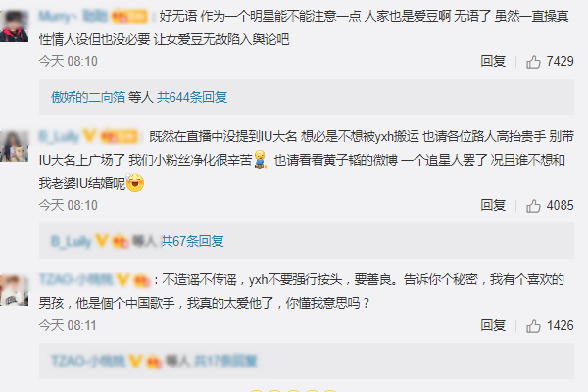Open 傲娇的二向箔 user profile link
The image size is (588, 392).
click(88, 97)
